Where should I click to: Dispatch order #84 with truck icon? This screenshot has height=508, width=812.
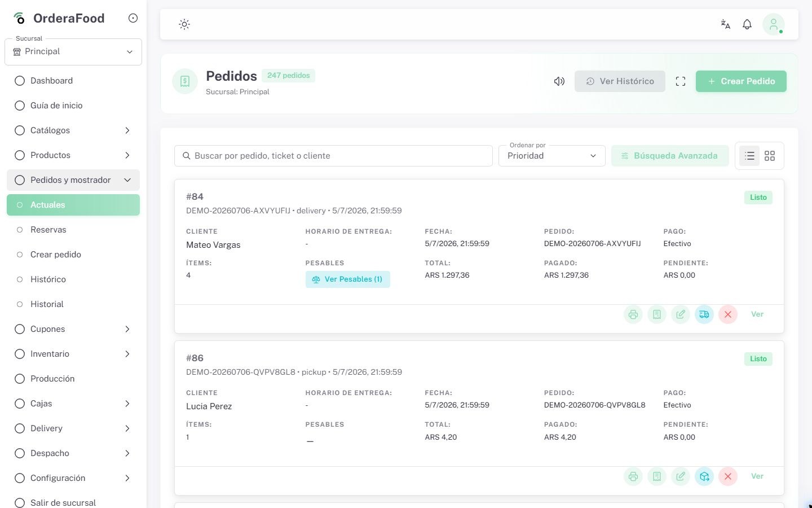click(x=704, y=314)
